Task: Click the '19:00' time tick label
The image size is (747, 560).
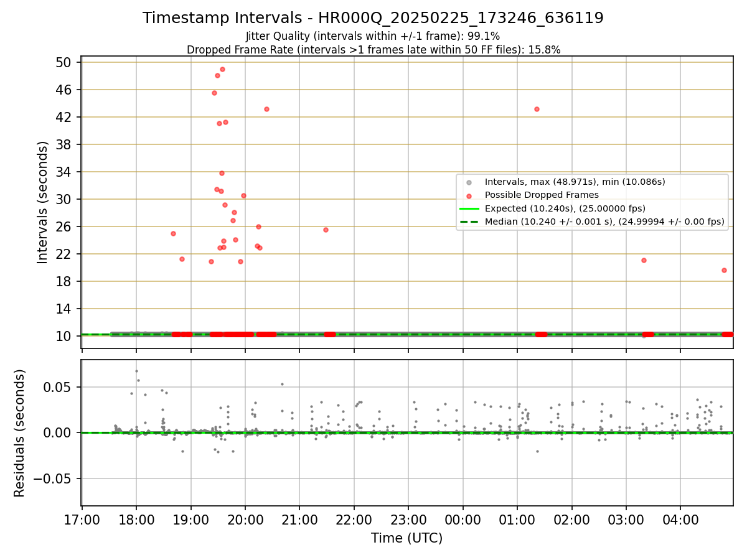Action: pos(190,519)
